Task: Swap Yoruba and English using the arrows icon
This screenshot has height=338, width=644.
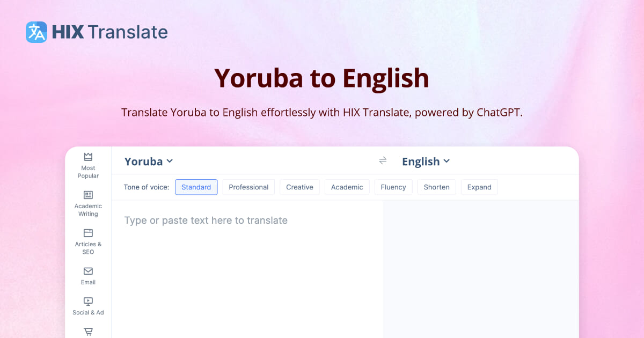Action: tap(383, 160)
